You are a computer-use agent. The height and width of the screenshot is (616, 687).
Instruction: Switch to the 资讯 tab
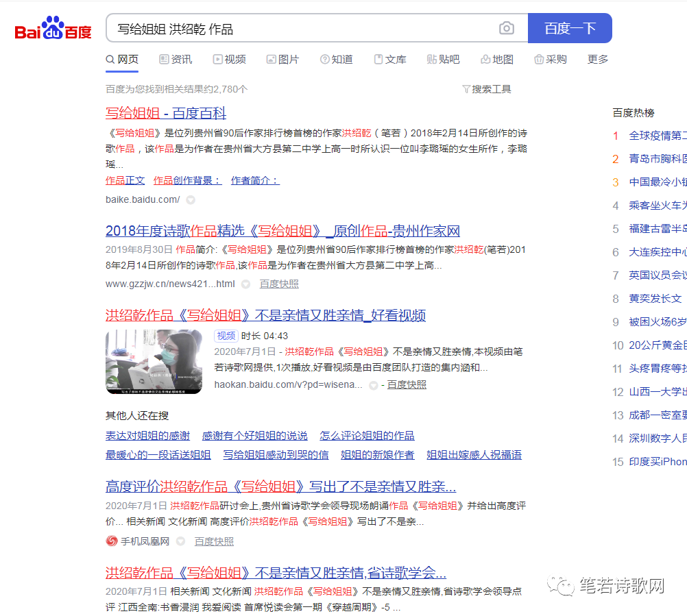click(176, 59)
